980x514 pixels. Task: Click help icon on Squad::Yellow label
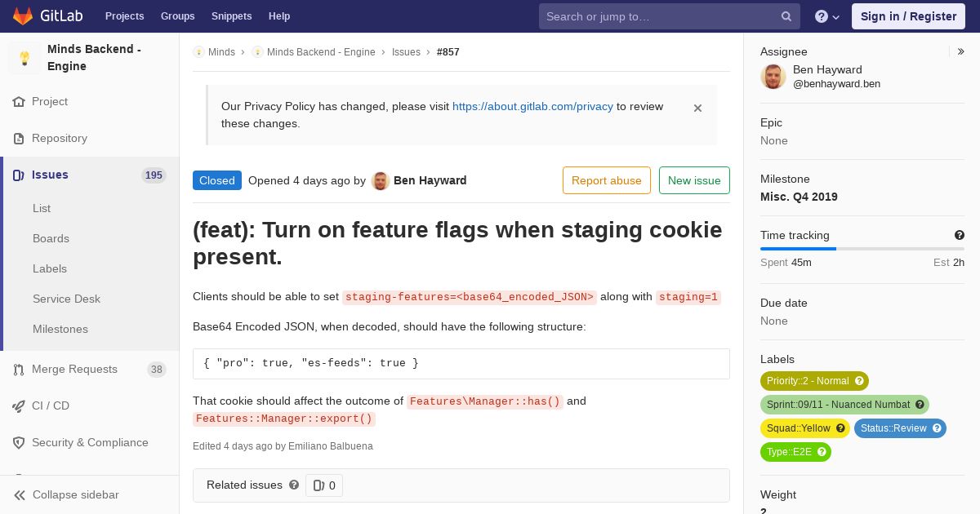[x=840, y=428]
